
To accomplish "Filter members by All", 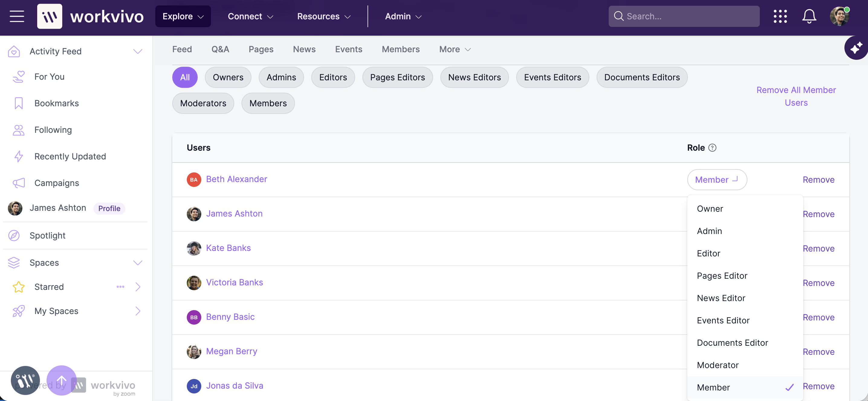I will pyautogui.click(x=185, y=77).
